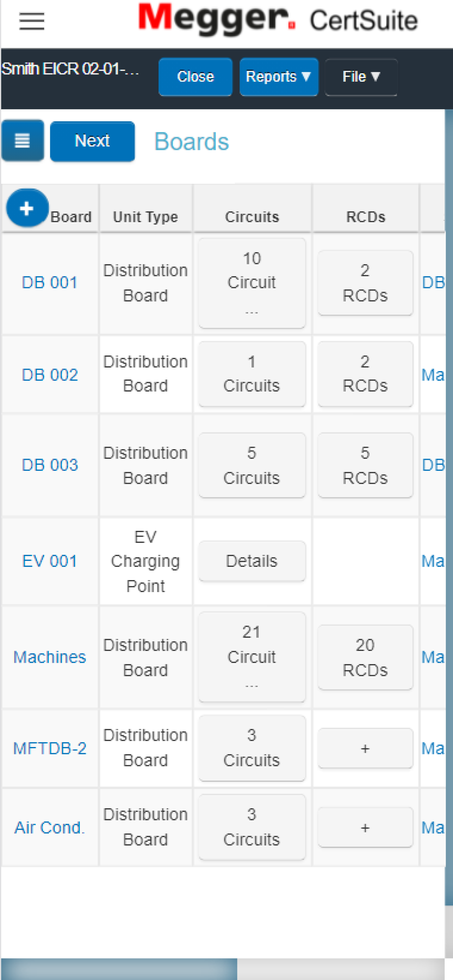Click the Megger CertSuite logo
The width and height of the screenshot is (453, 980).
pyautogui.click(x=278, y=19)
